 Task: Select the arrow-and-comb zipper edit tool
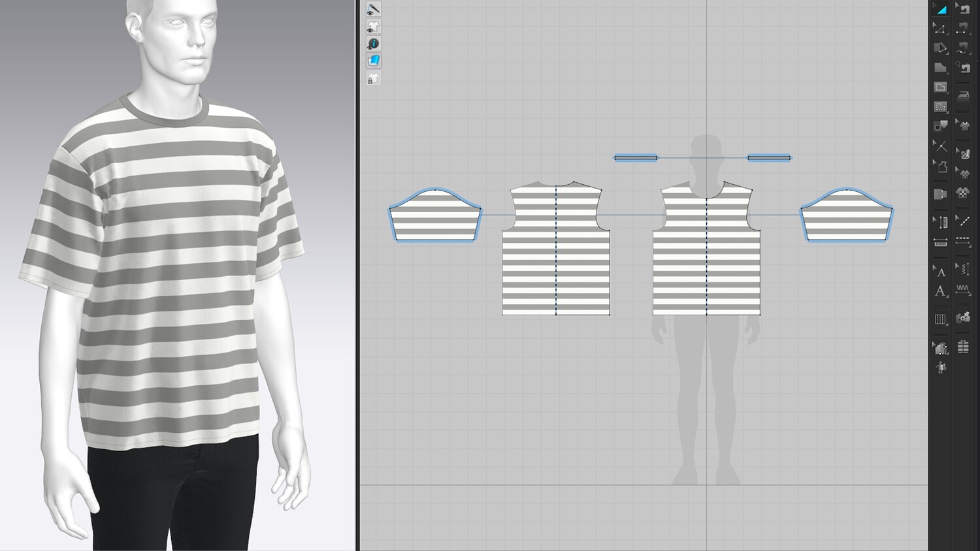click(940, 222)
